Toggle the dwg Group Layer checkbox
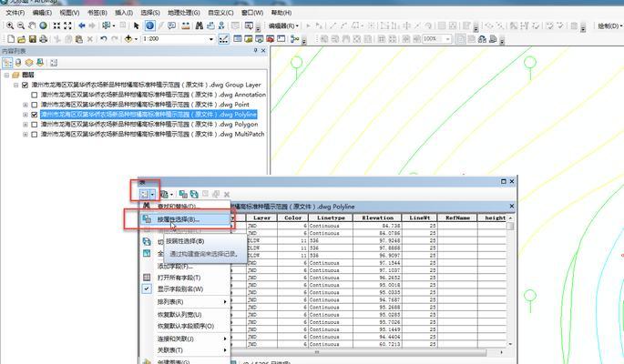The image size is (624, 364). coord(26,85)
